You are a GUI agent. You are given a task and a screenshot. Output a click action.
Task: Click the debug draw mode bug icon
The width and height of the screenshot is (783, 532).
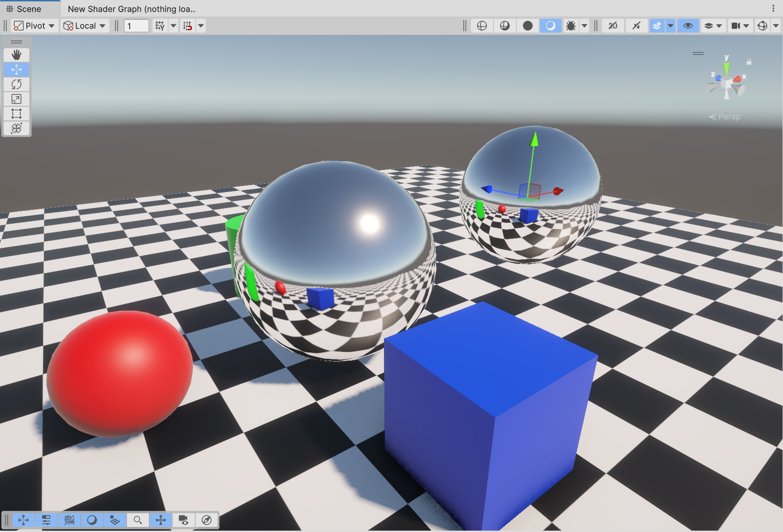click(571, 26)
